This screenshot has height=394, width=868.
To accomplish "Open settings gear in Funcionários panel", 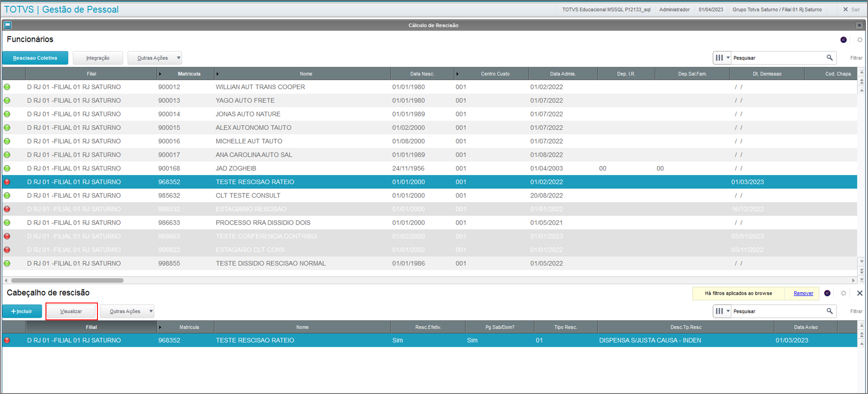I will [x=860, y=40].
